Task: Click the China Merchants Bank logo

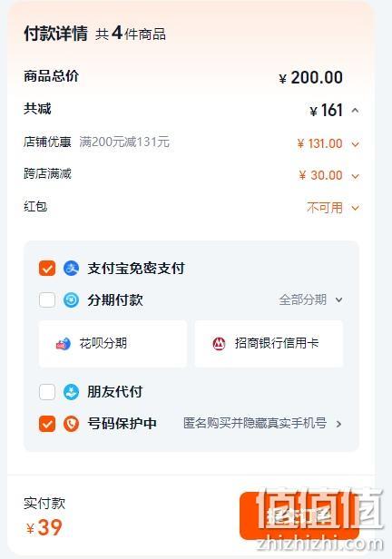Action: [219, 343]
